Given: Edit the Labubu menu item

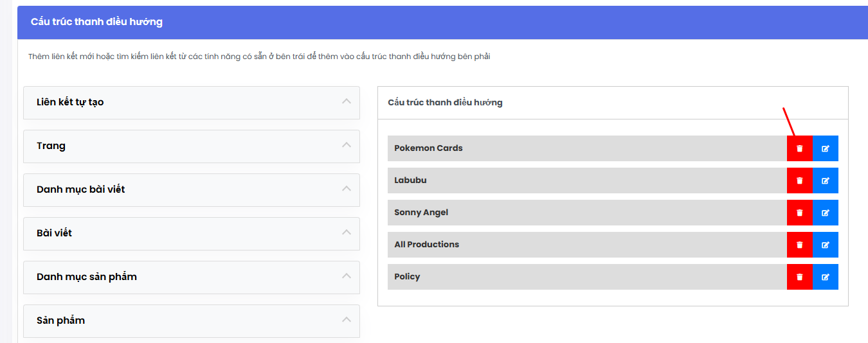Looking at the screenshot, I should (826, 180).
